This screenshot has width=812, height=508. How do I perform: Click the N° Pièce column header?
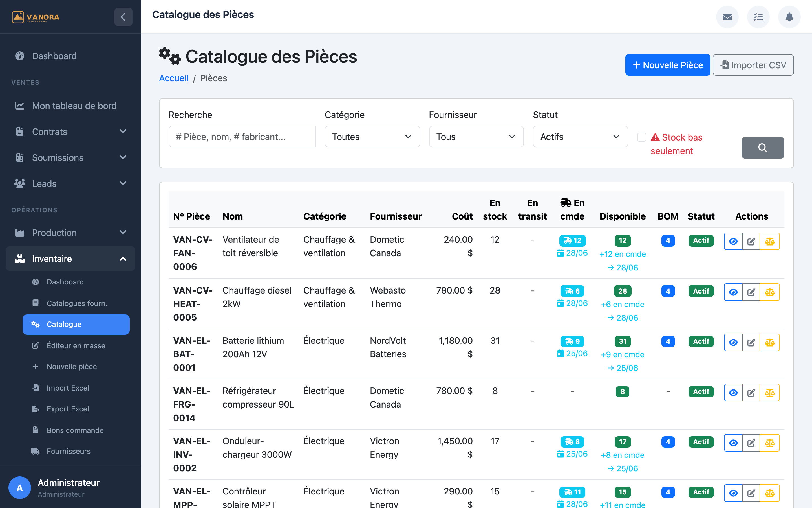(x=191, y=216)
